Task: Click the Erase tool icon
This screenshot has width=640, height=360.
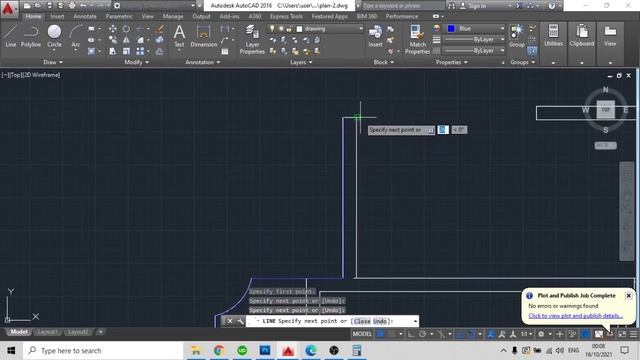Action: 160,29
